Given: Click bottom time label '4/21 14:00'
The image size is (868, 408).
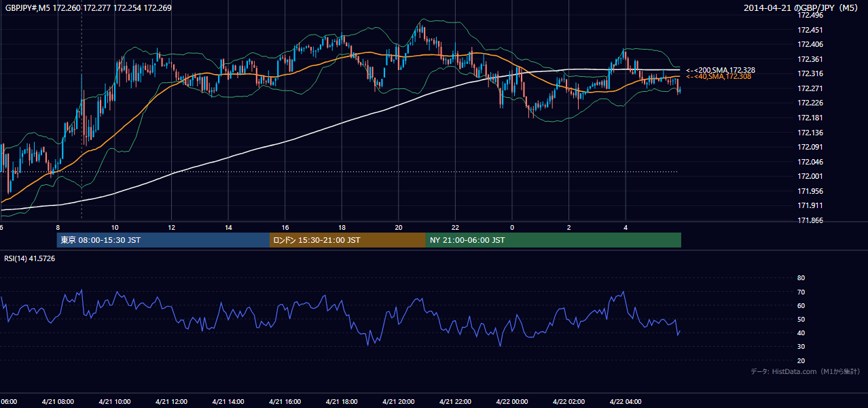Looking at the screenshot, I should pyautogui.click(x=229, y=402).
